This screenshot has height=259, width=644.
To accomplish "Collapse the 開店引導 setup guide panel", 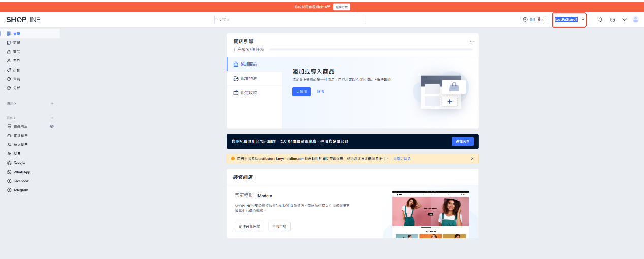I will tap(471, 41).
